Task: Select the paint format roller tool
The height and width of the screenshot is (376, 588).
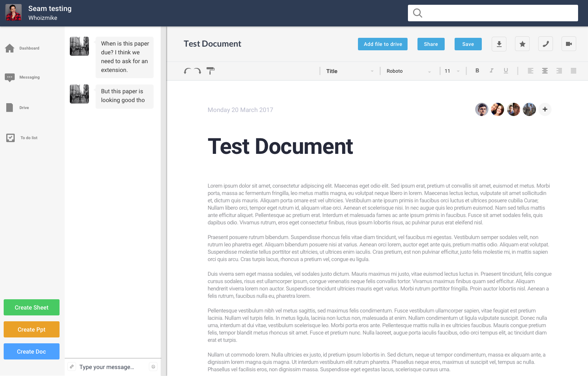Action: tap(211, 70)
